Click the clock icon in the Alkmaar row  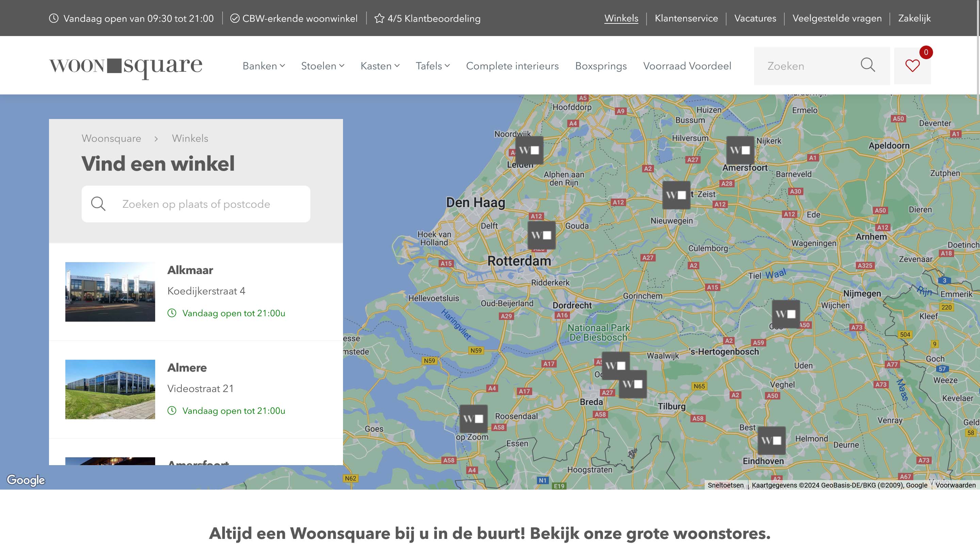(x=172, y=313)
